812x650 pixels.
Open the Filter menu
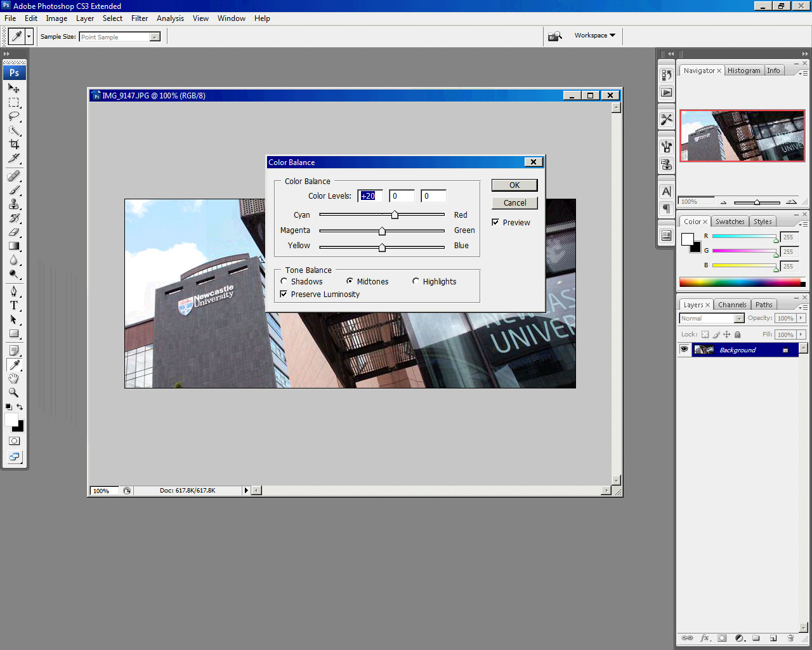[140, 18]
